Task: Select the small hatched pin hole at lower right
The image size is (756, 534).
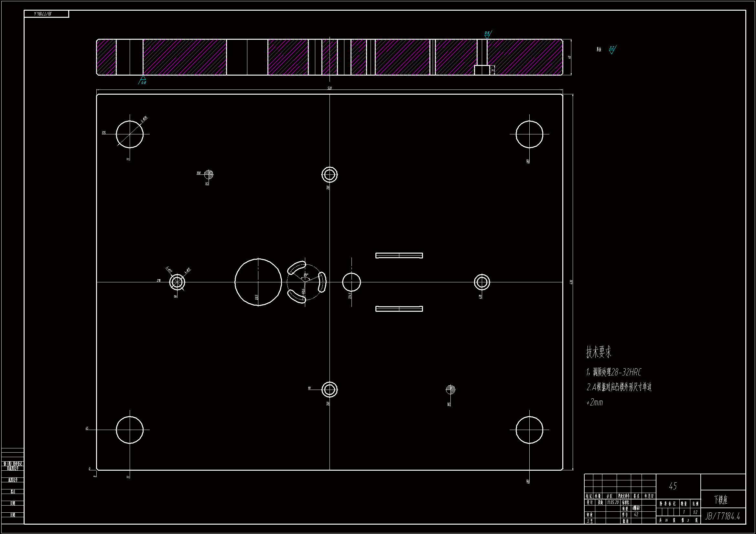Action: (450, 390)
